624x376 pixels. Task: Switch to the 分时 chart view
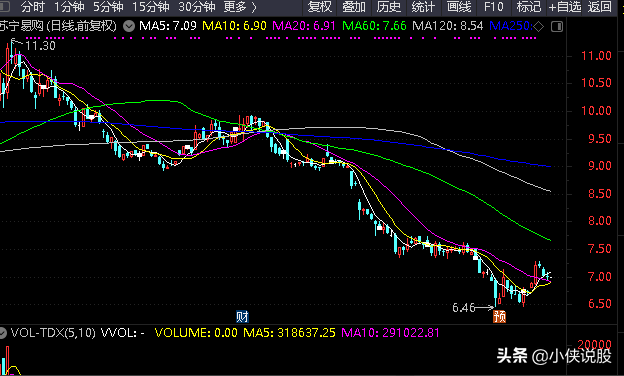pos(32,6)
